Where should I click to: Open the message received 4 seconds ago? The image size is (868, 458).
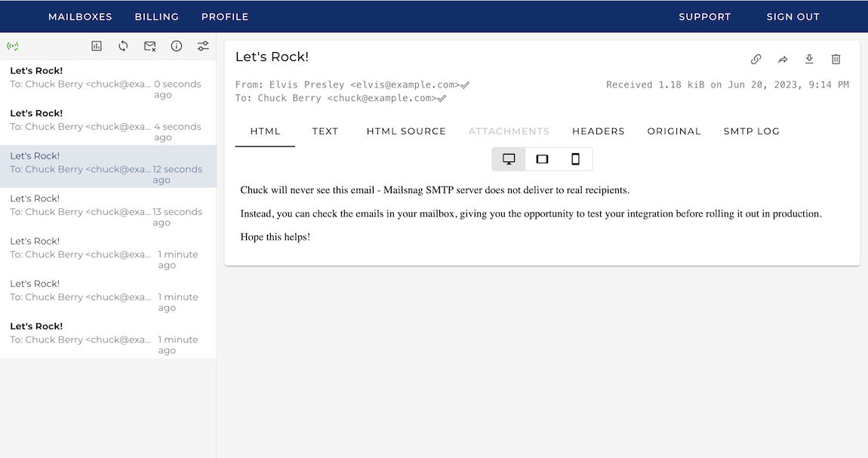(108, 124)
